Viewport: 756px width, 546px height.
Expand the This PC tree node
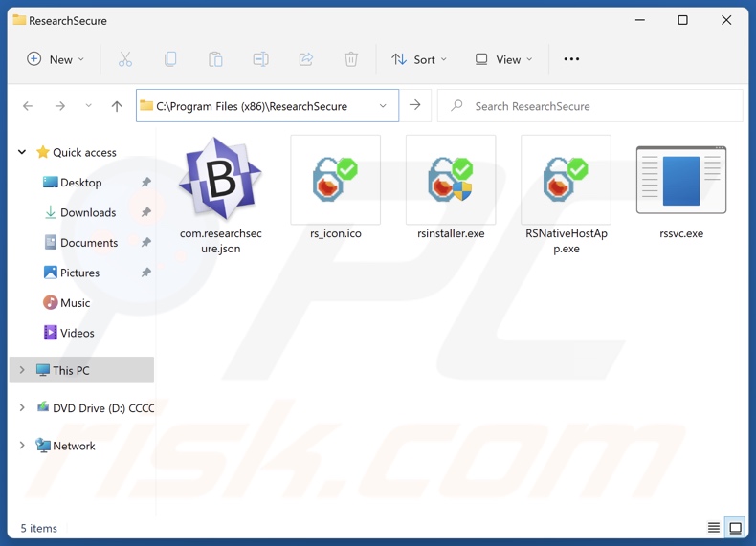coord(22,370)
